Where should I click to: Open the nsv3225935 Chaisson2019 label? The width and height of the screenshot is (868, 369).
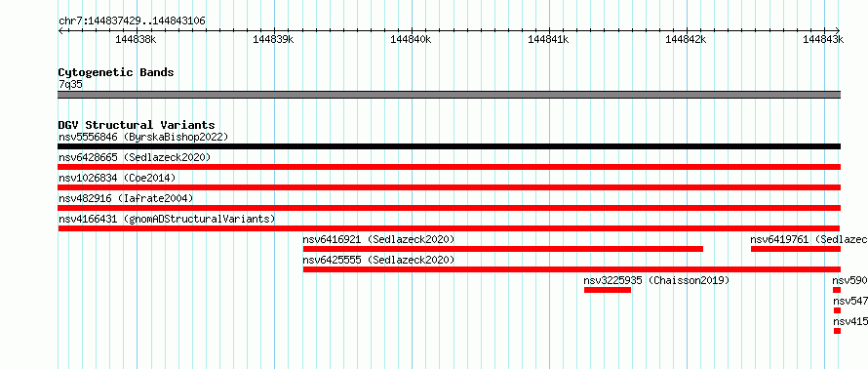pyautogui.click(x=656, y=280)
